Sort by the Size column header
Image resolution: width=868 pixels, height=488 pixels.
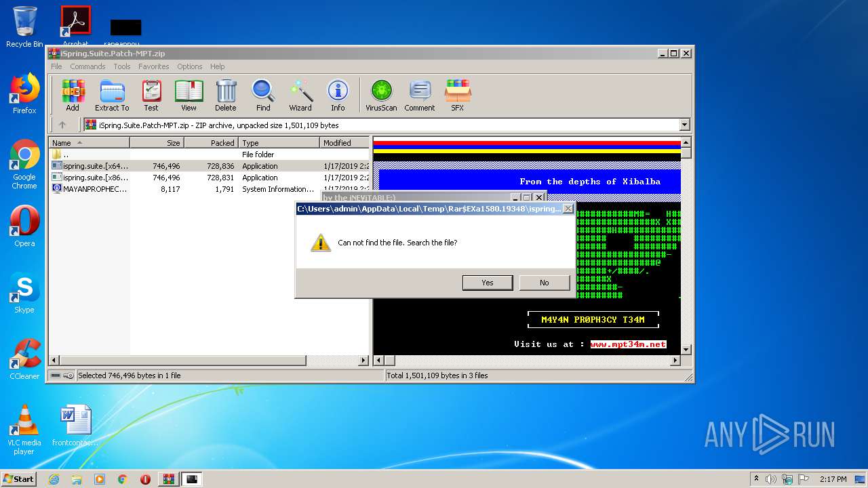(157, 142)
